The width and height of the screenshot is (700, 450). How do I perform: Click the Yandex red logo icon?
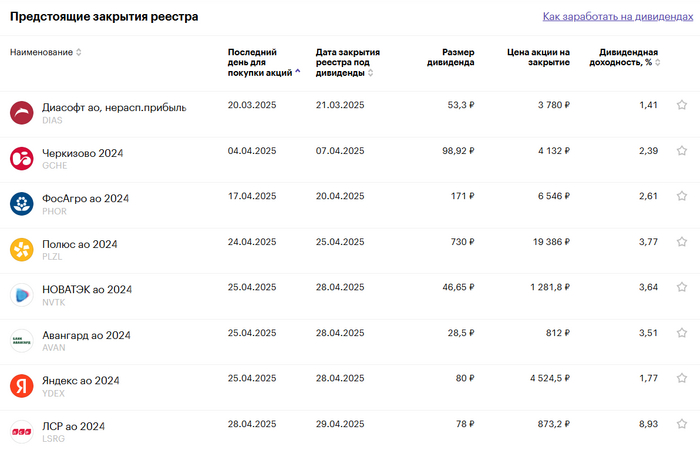(21, 386)
